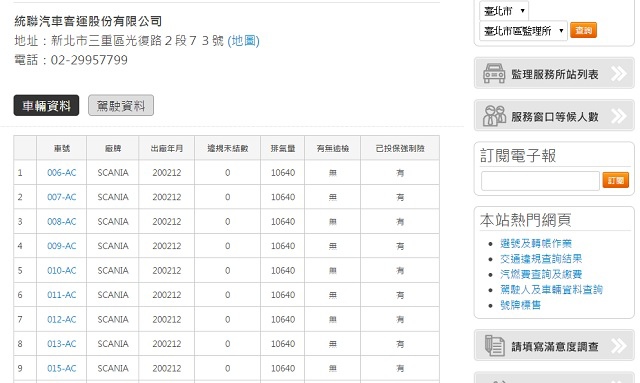Screen dimensions: 640x383
Task: Click the double-arrow icon on the 服務窗口等候人數 banner
Action: (x=618, y=116)
